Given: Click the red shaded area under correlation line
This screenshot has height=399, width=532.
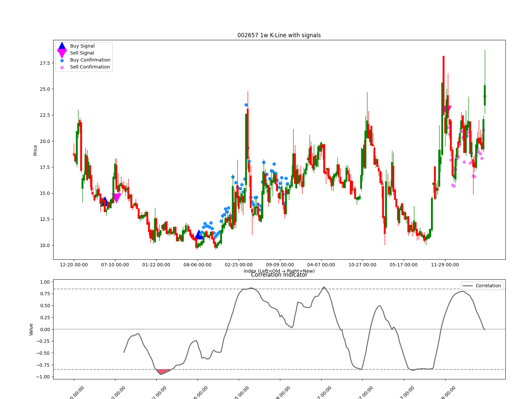Looking at the screenshot, I should coord(163,371).
